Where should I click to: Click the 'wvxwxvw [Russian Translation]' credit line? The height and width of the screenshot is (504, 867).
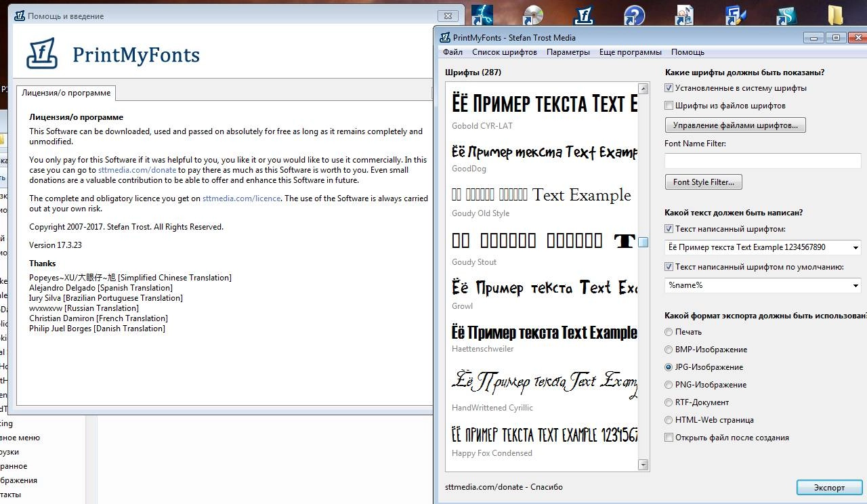(x=84, y=308)
